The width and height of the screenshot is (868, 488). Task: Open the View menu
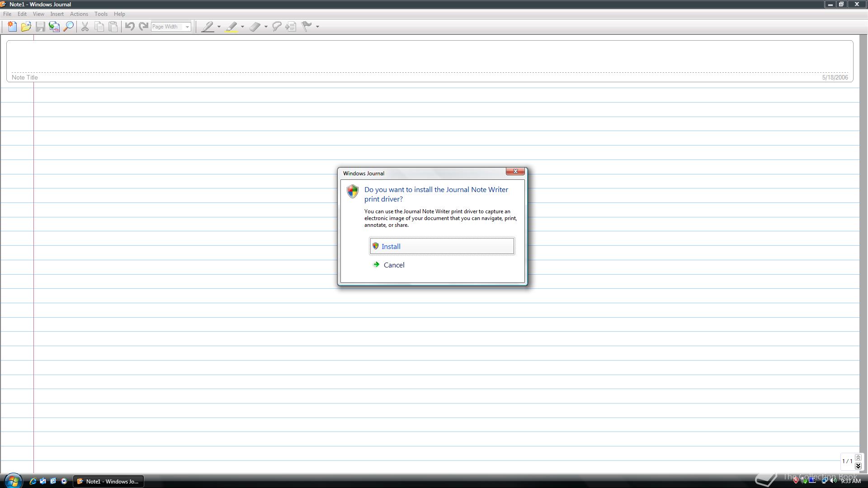coord(38,14)
